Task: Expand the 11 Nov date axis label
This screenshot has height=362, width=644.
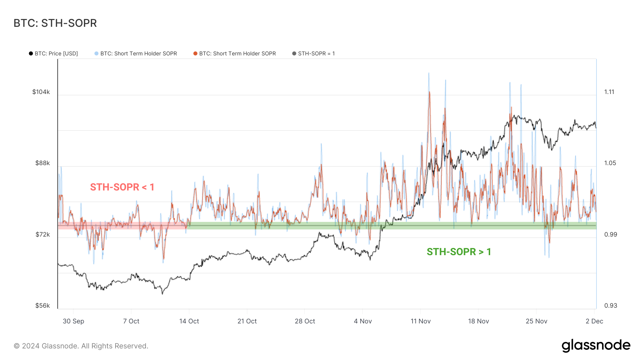Action: (x=421, y=321)
